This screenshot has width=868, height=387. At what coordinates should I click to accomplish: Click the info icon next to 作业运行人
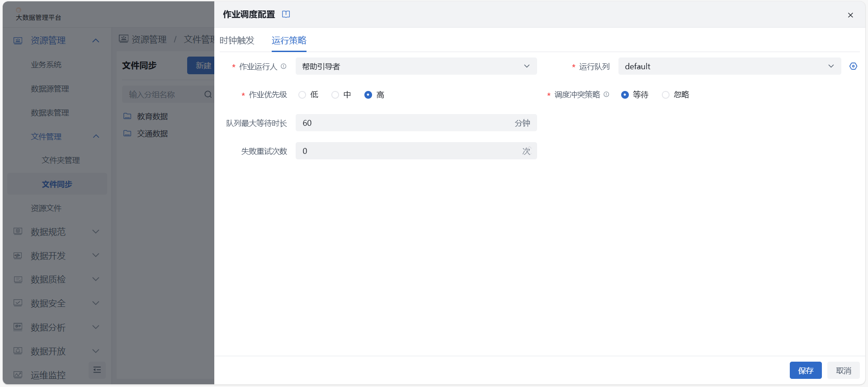[283, 66]
